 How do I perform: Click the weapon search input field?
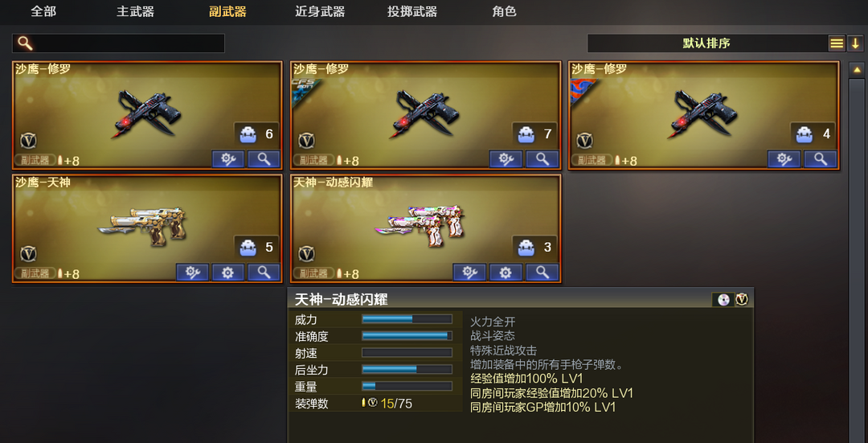click(118, 43)
